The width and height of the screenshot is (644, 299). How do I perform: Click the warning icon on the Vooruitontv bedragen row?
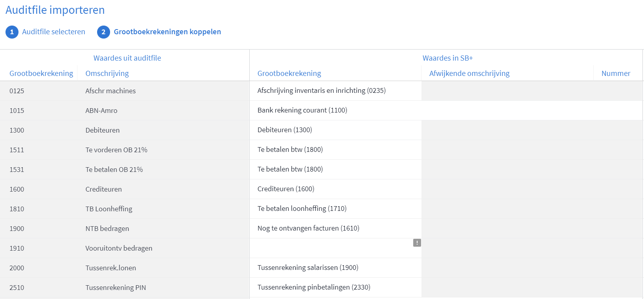click(417, 243)
